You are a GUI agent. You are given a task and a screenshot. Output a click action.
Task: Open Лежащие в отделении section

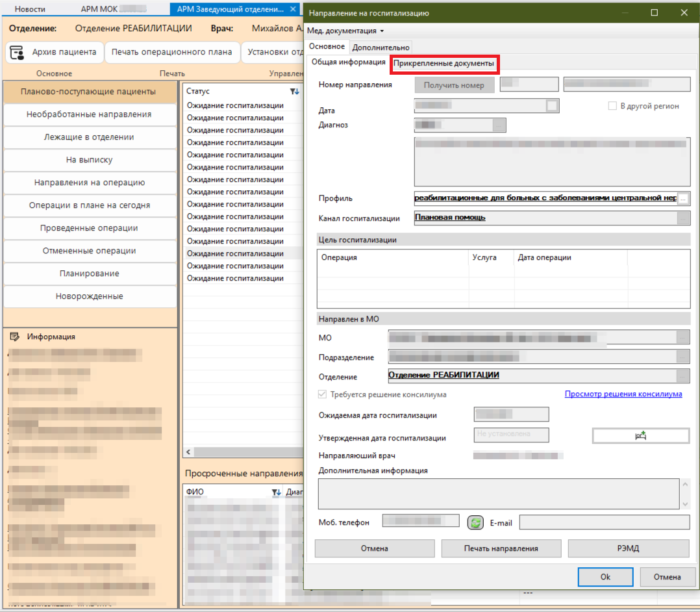pyautogui.click(x=90, y=137)
